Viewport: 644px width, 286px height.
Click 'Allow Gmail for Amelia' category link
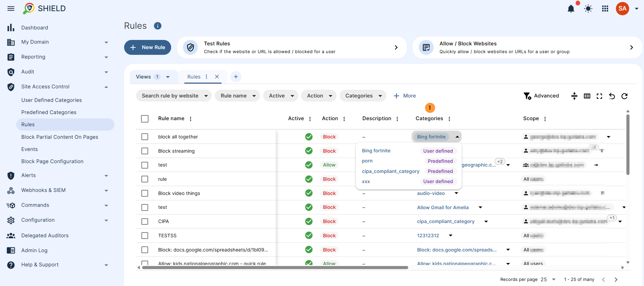(x=443, y=207)
